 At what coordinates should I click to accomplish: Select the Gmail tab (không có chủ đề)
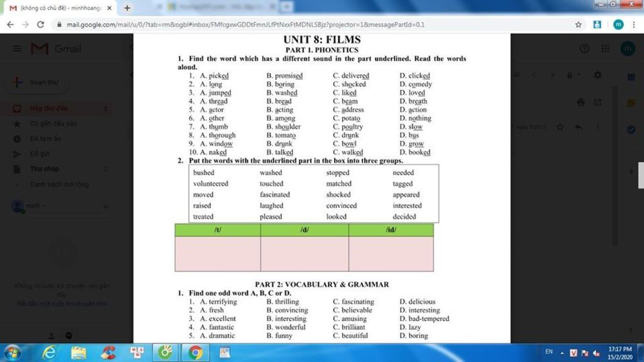pos(60,8)
